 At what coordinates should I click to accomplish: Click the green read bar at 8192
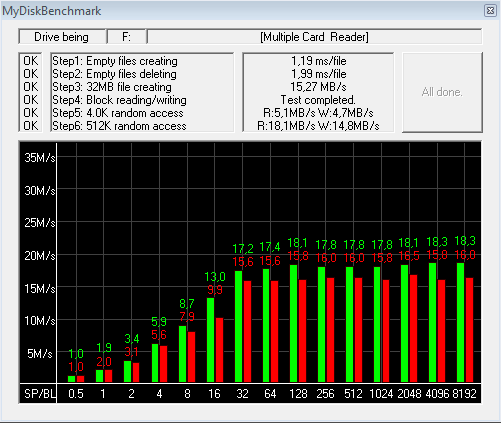point(461,322)
